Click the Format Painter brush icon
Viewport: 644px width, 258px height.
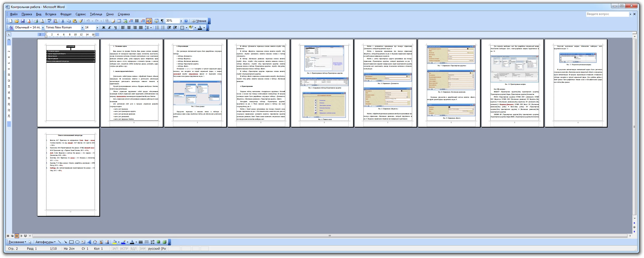81,21
